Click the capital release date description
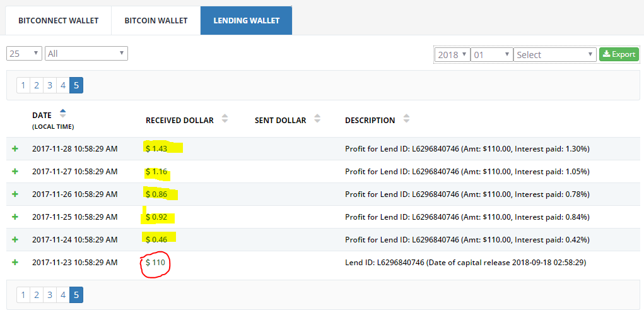The width and height of the screenshot is (644, 310). (465, 262)
